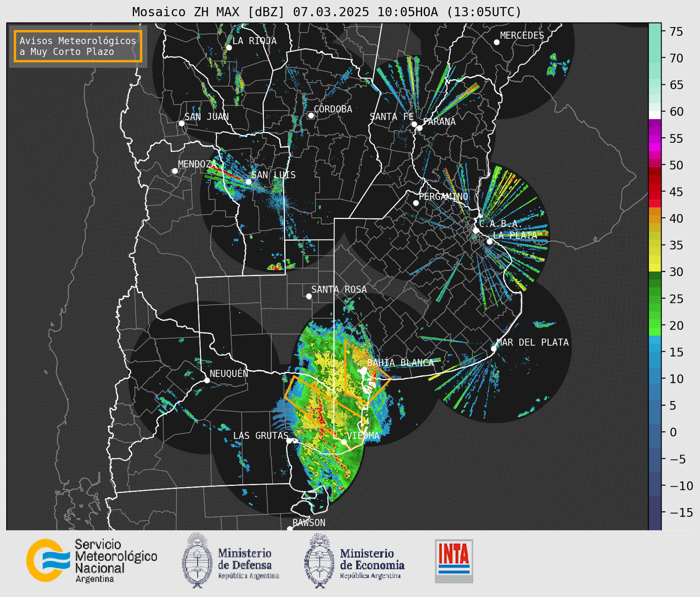
Task: Click the BAHÍA BLANCA label
Action: pyautogui.click(x=400, y=363)
